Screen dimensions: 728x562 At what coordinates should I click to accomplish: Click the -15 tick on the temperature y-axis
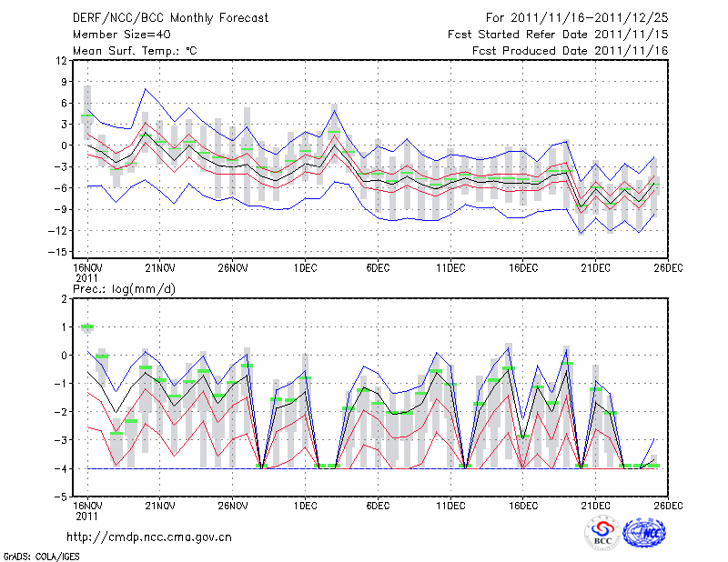[x=57, y=252]
